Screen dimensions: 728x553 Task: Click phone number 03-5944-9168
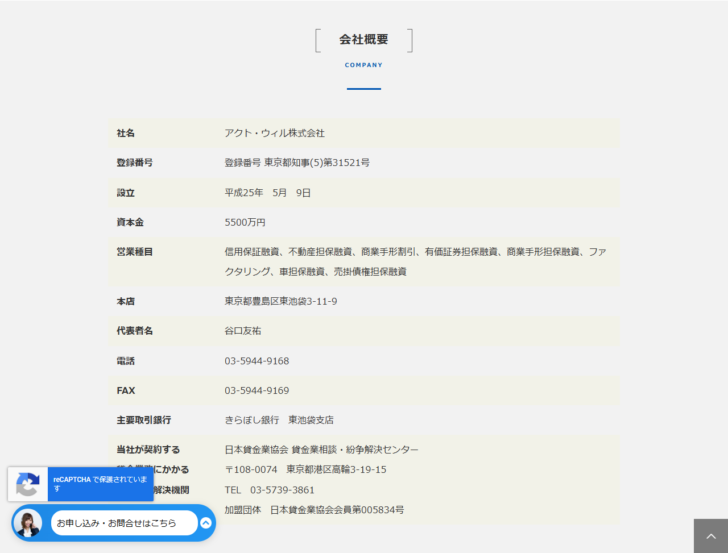pyautogui.click(x=257, y=361)
